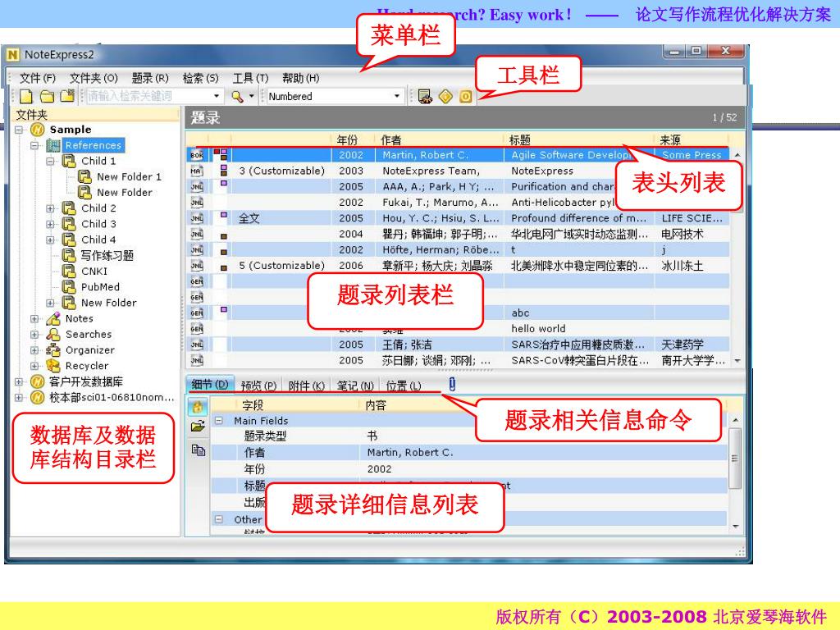
Task: Open the search keyword dropdown arrow
Action: [217, 97]
